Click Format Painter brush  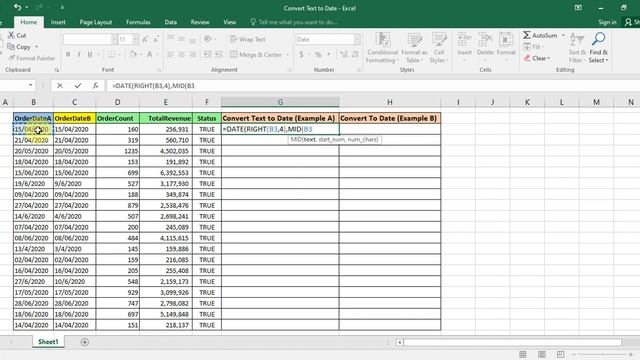[31, 58]
